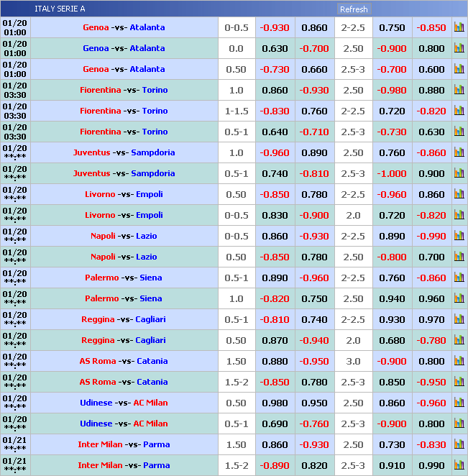Show chart for Napoli-Lazio 0-0.5 handicap row
Image resolution: width=468 pixels, height=476 pixels.
click(459, 236)
